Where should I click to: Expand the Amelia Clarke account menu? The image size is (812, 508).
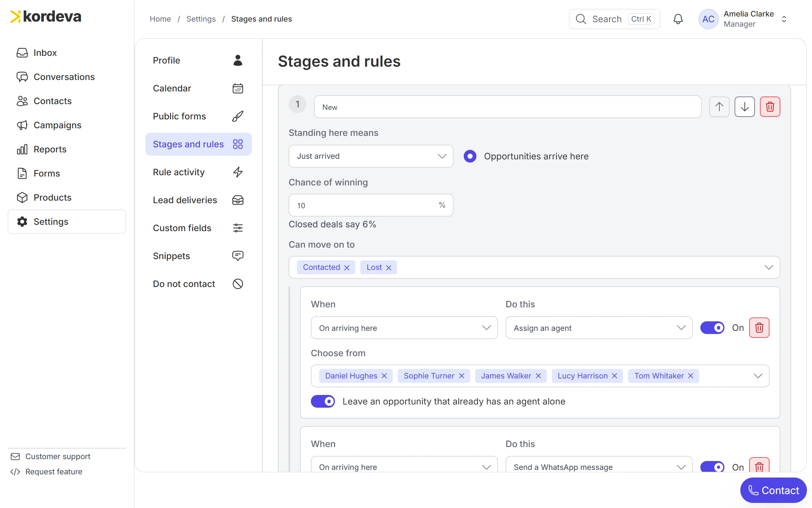pyautogui.click(x=743, y=19)
